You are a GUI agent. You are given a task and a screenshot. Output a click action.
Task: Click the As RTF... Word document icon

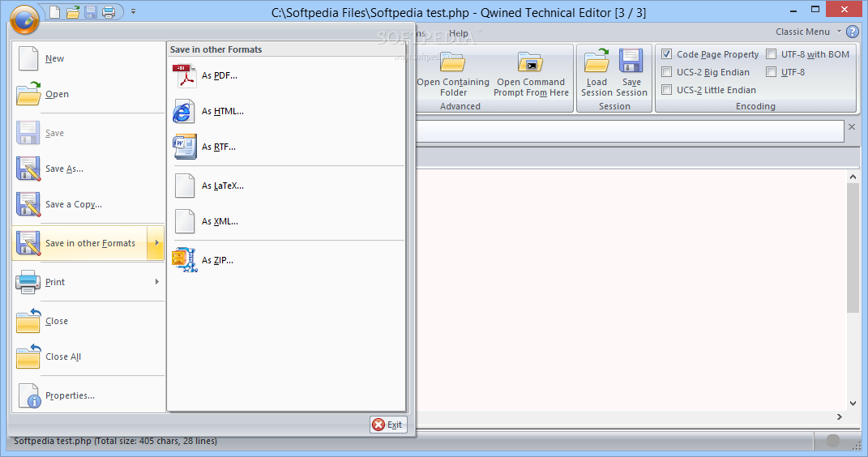[x=184, y=147]
